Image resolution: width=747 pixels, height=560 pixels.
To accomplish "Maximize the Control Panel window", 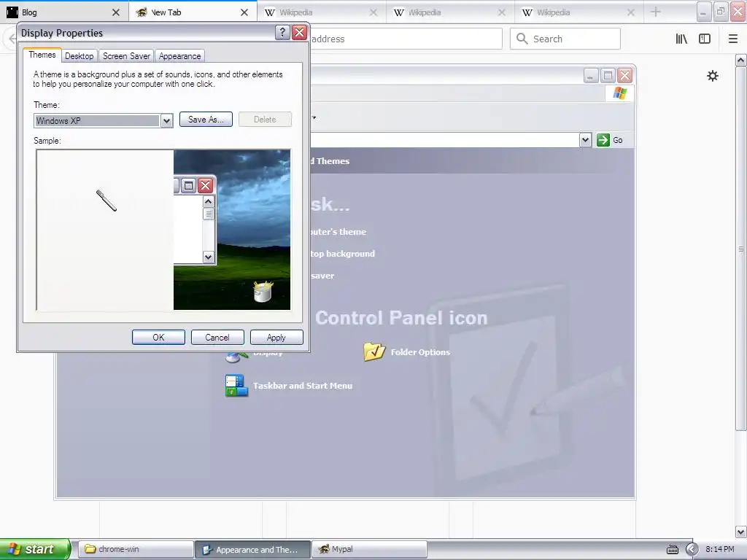I will pos(608,76).
